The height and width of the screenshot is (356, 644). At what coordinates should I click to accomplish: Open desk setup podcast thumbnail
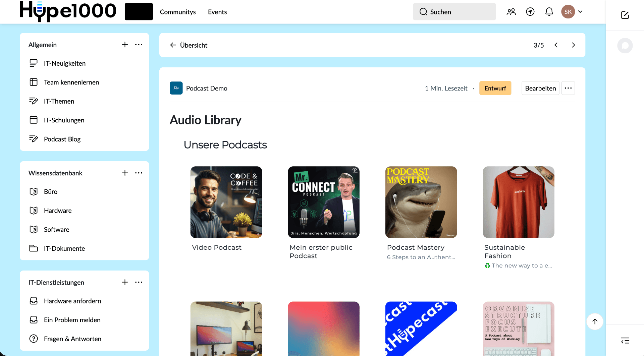point(226,329)
